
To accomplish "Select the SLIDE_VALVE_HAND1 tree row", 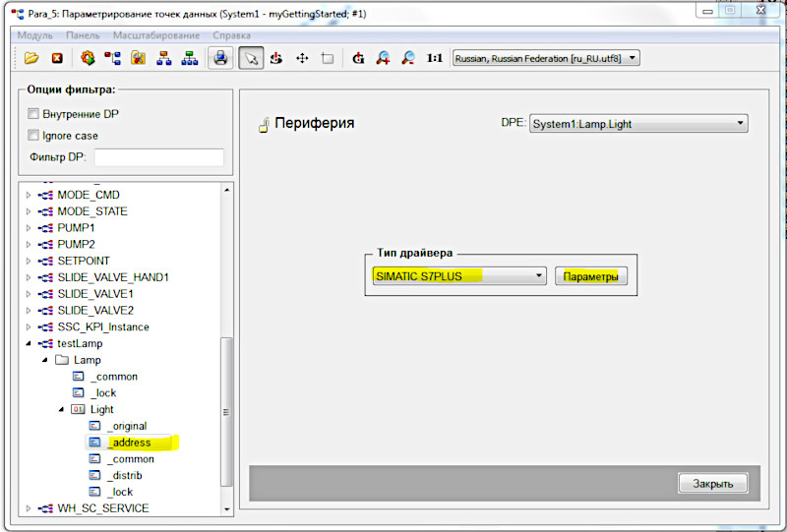I will [x=113, y=277].
